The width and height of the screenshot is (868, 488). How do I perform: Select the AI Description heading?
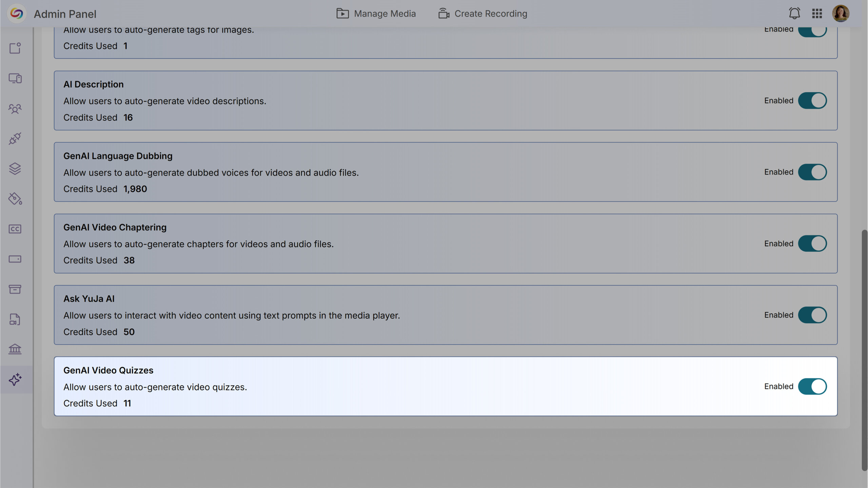click(94, 84)
